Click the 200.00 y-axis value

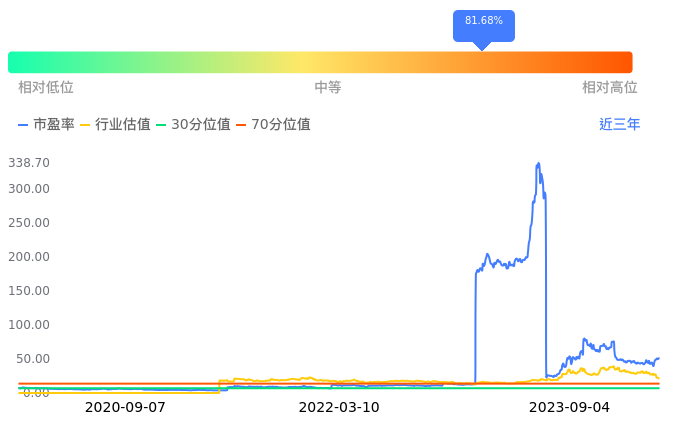[29, 257]
